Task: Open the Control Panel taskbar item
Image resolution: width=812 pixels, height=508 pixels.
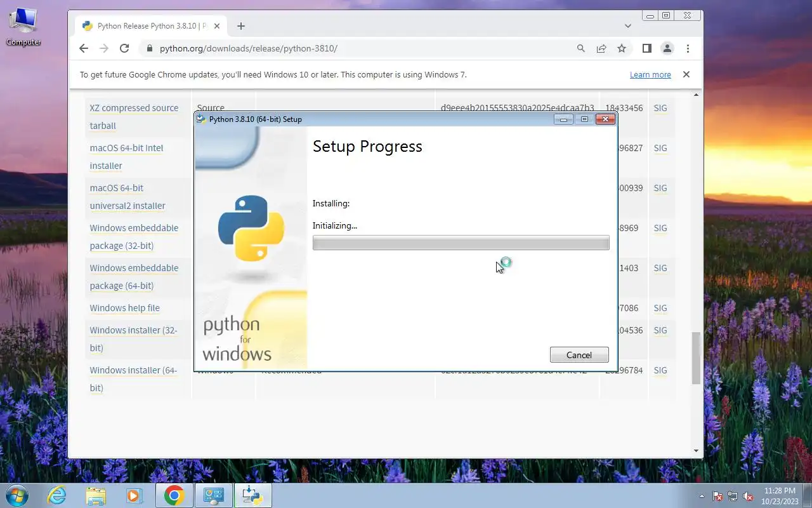Action: (x=213, y=495)
